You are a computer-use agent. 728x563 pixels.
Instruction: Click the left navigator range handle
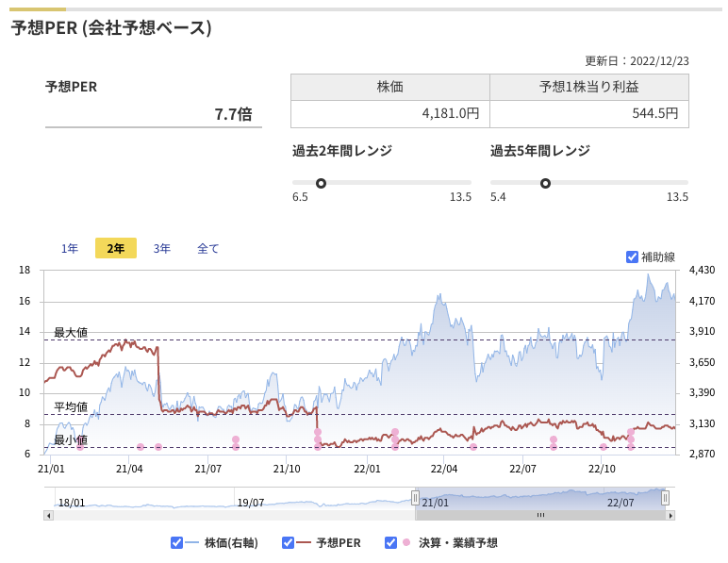click(416, 498)
